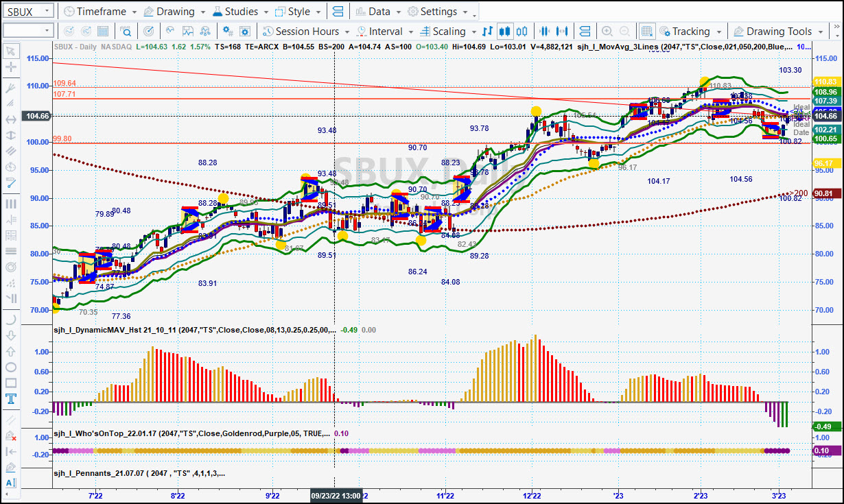This screenshot has height=504, width=844.
Task: Select the text T drawing tool
Action: (x=11, y=398)
